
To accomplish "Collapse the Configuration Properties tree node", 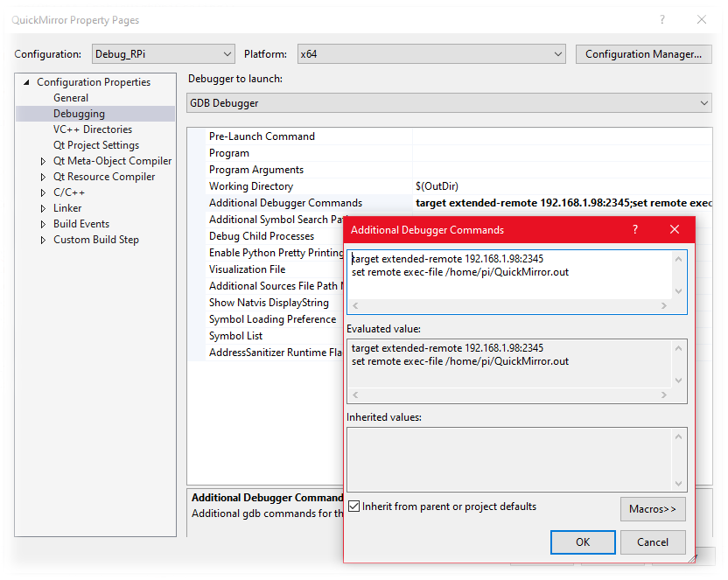I will 26,82.
